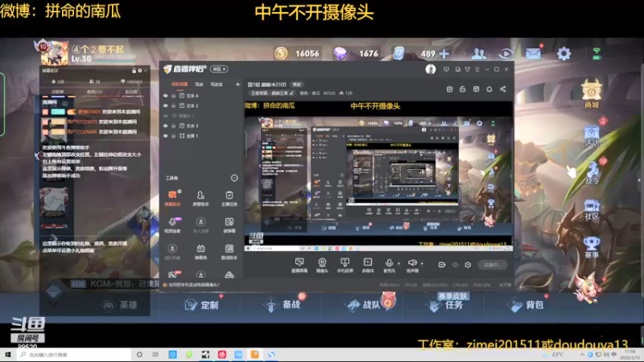The image size is (644, 362).
Task: Open the 活动 events icon in game
Action: click(592, 136)
